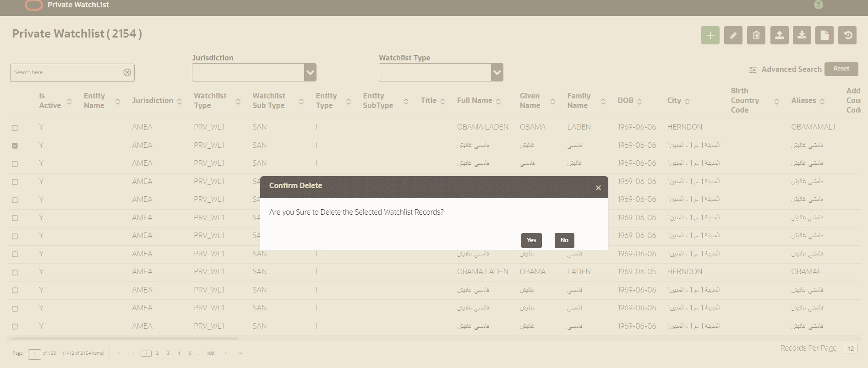868x368 pixels.
Task: Sort by Birth Country Code column arrows
Action: point(777,101)
